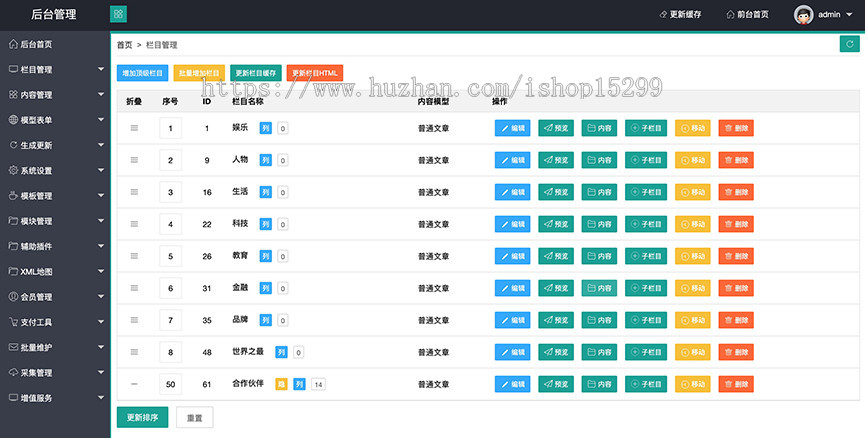This screenshot has height=438, width=865.
Task: Edit the 娱乐 column
Action: tap(512, 128)
